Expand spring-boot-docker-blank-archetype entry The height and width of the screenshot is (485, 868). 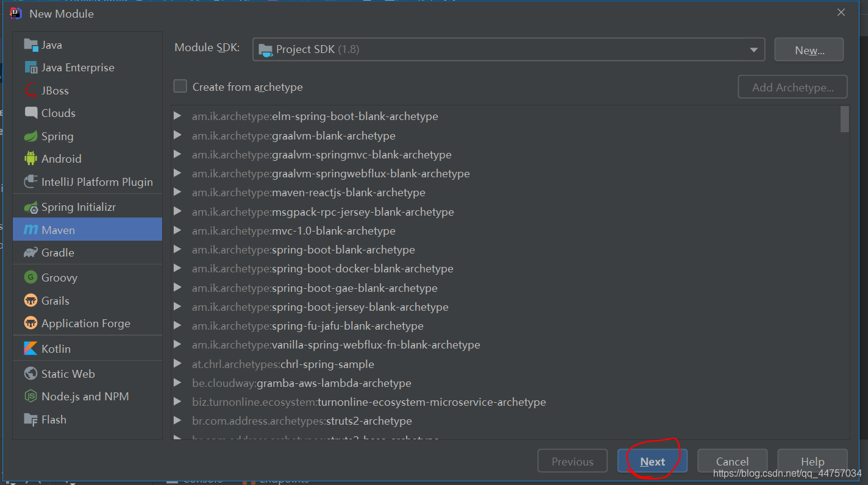pos(177,268)
